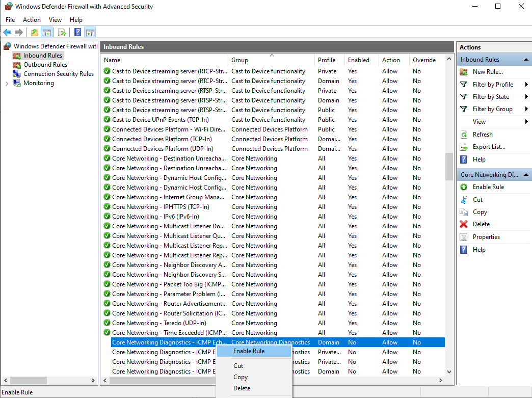Open Filter by Profile submenu arrow

[x=526, y=85]
